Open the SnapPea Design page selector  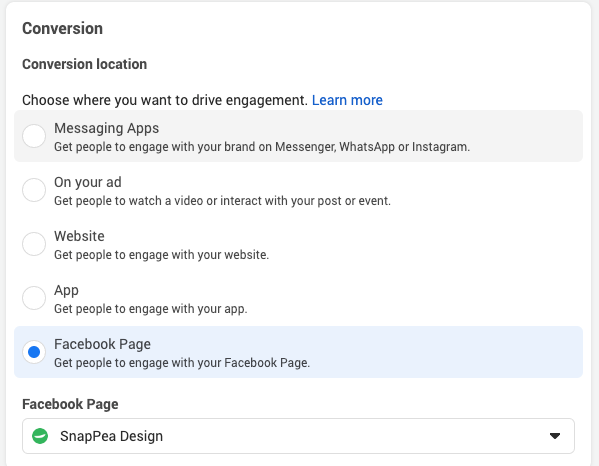(298, 436)
